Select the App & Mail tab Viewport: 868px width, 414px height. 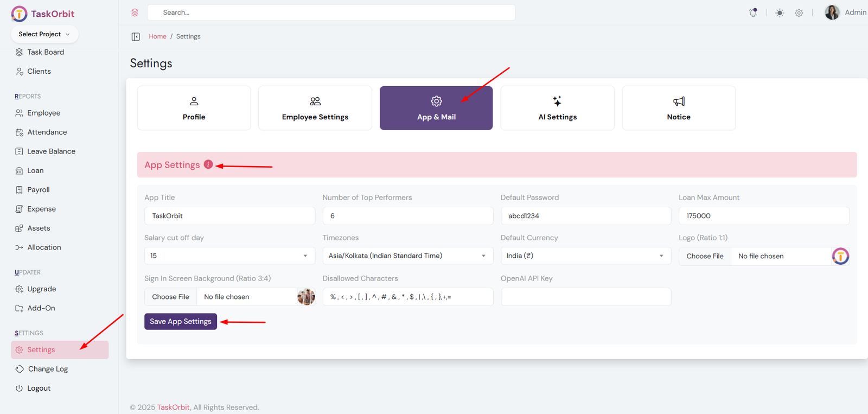(436, 108)
